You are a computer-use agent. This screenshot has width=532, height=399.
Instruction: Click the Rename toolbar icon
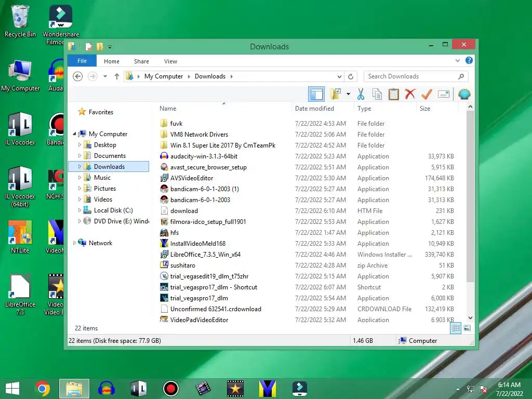444,94
